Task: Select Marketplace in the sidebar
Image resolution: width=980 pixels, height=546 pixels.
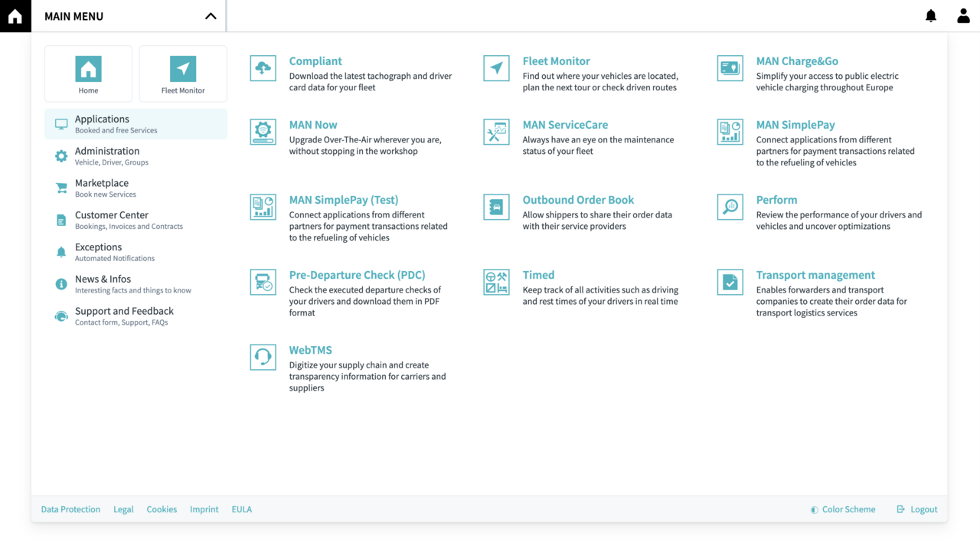Action: [x=102, y=188]
